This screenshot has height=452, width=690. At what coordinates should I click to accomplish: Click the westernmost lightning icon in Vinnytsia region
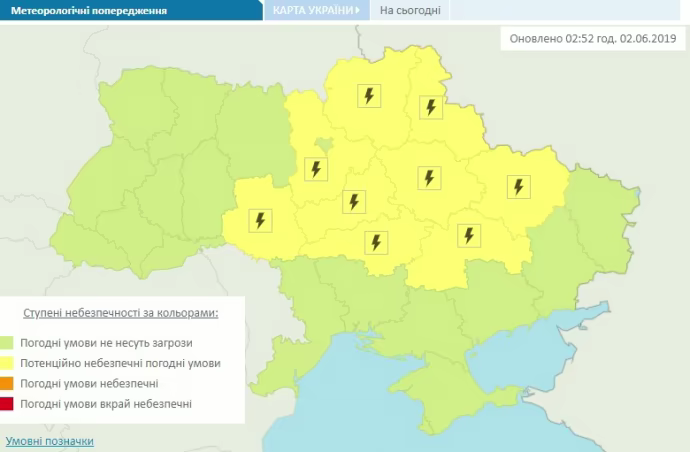(x=260, y=220)
